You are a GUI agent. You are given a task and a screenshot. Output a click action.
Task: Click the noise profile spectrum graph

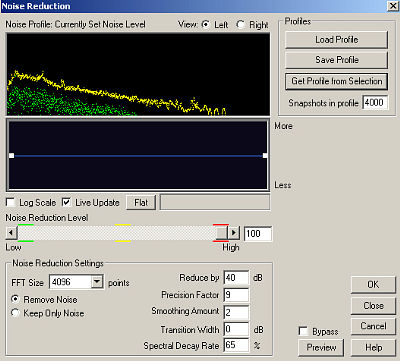[x=138, y=74]
